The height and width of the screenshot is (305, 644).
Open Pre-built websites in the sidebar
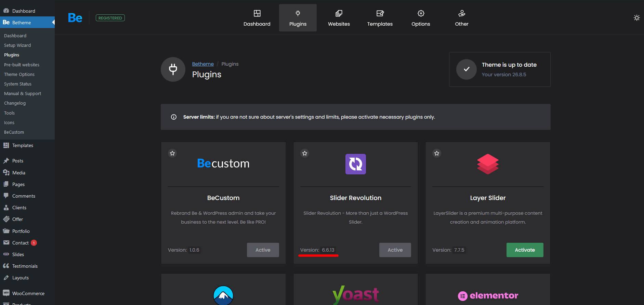[22, 65]
